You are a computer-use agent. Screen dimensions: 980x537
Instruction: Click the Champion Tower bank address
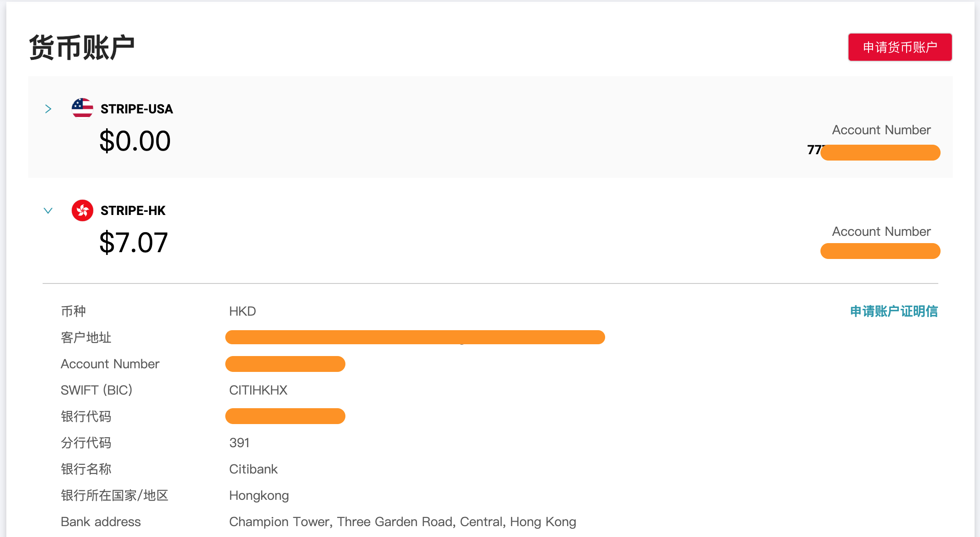[402, 522]
